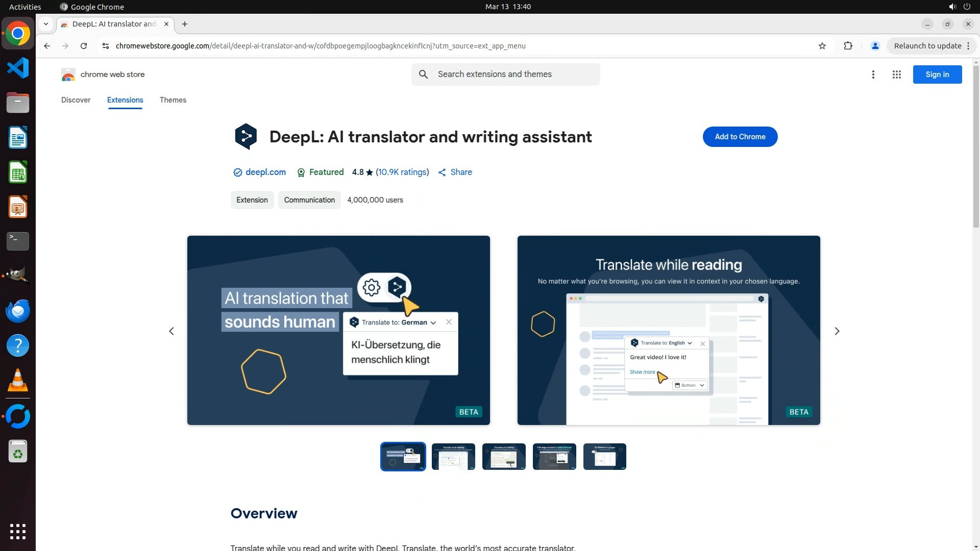Open Web Store three-dot options menu
The height and width of the screenshot is (551, 980).
point(873,74)
